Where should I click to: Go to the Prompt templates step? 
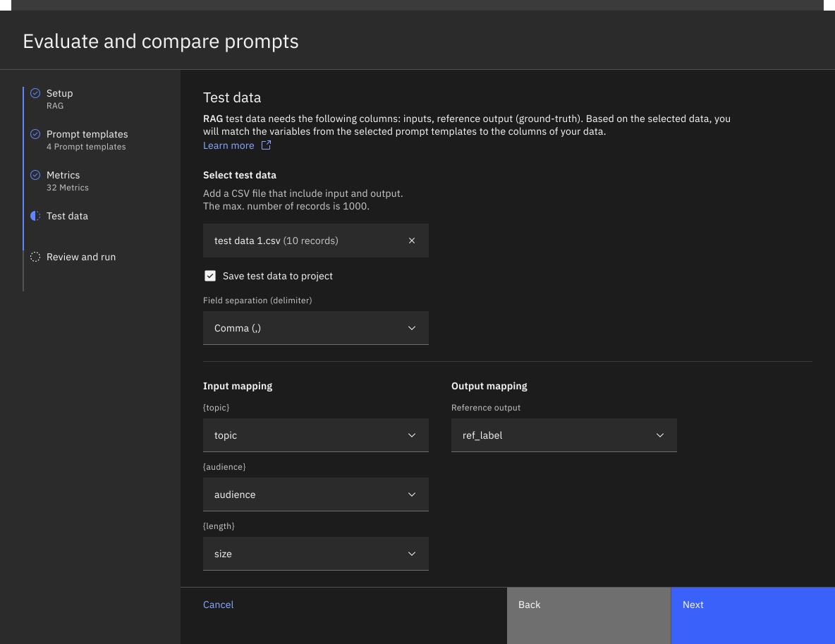[x=87, y=134]
